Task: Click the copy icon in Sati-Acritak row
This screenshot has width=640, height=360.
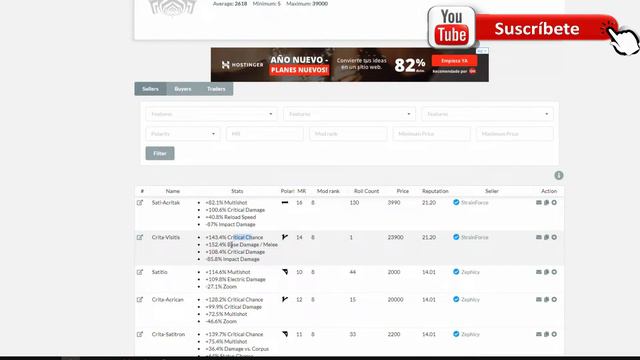Action: pos(546,202)
